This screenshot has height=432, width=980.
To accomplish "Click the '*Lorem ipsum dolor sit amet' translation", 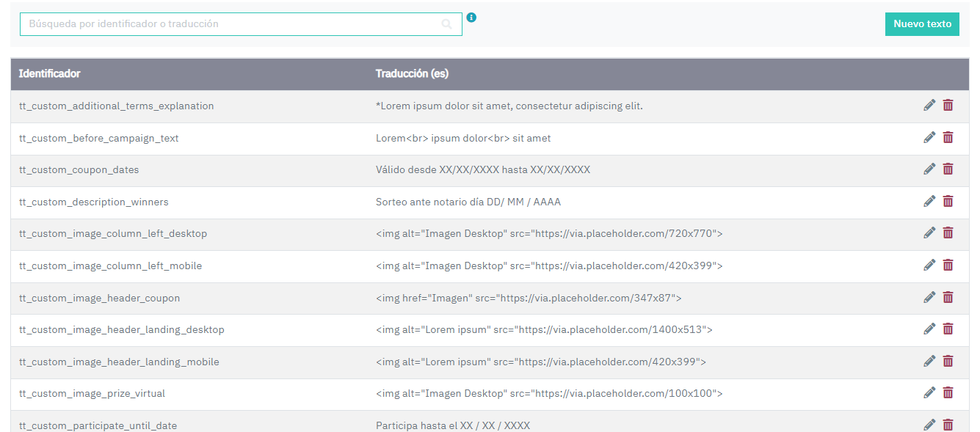I will pos(509,106).
